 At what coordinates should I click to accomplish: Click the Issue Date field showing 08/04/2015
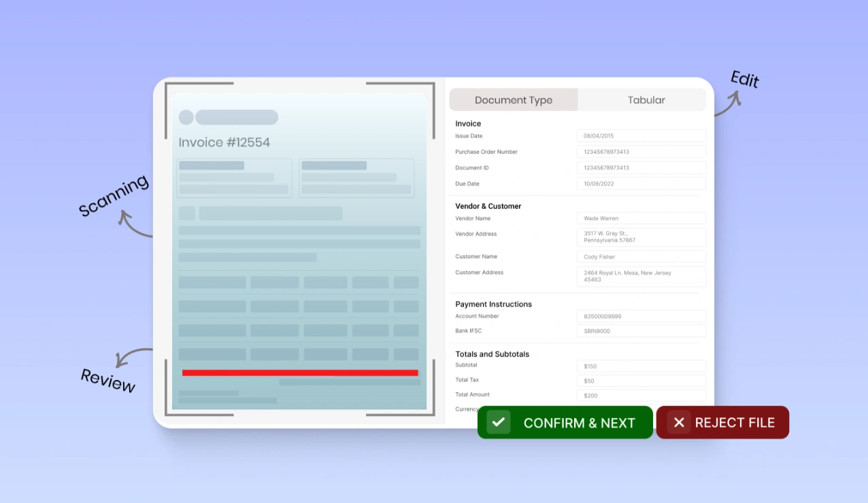[x=640, y=135]
